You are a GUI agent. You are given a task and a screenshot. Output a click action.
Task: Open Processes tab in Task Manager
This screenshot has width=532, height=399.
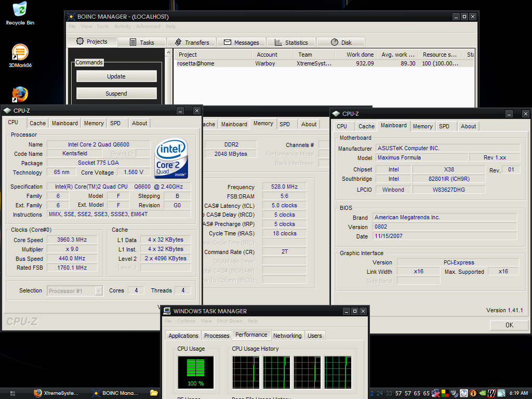(x=217, y=336)
